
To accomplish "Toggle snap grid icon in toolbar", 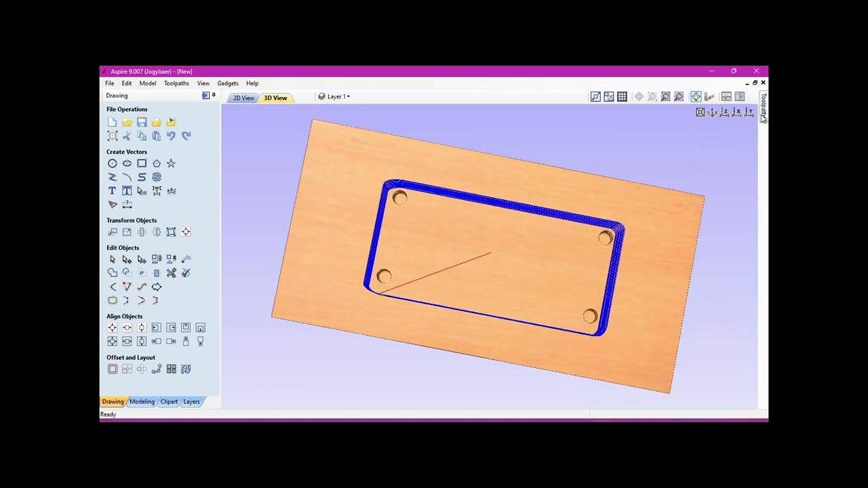I will [622, 97].
